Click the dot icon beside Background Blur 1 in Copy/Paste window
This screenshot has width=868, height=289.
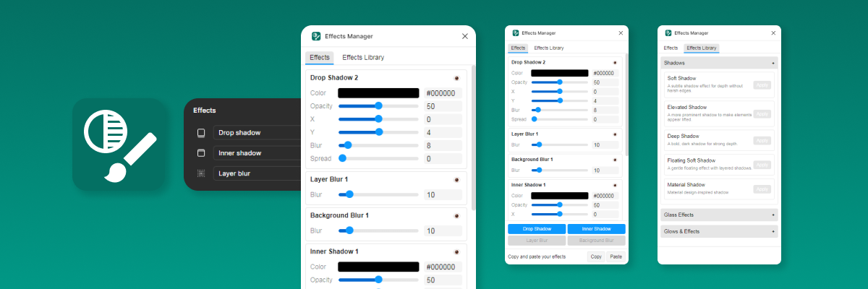[615, 159]
